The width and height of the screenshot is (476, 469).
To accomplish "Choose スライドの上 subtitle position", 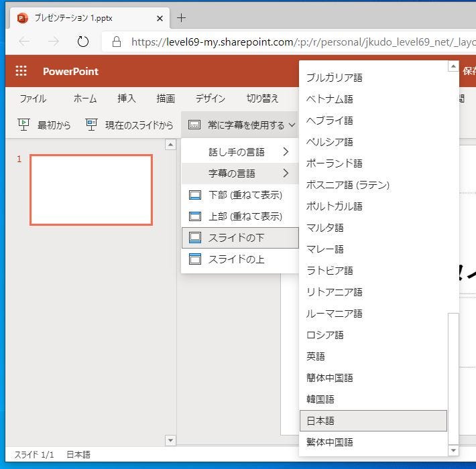I will [240, 259].
